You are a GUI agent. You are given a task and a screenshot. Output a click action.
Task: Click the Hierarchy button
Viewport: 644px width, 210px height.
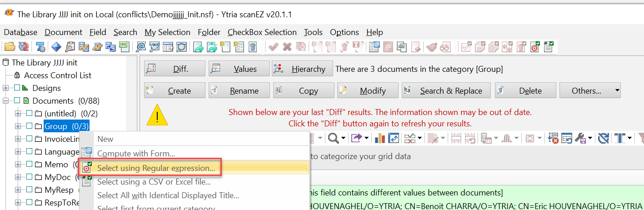303,69
